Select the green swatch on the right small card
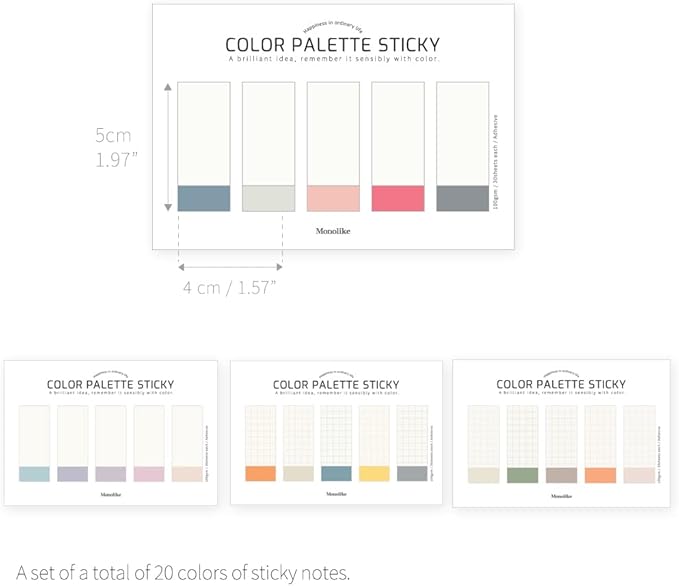 pyautogui.click(x=523, y=475)
